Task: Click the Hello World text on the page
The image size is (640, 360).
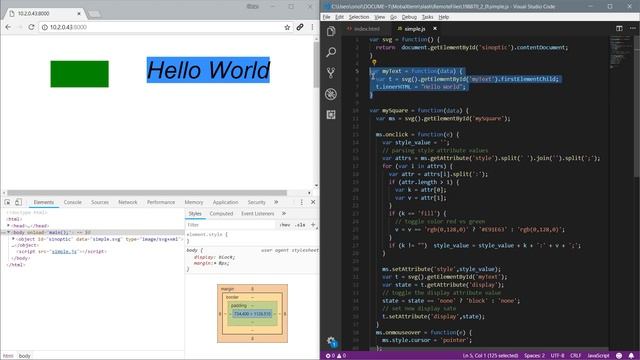Action: pos(208,70)
